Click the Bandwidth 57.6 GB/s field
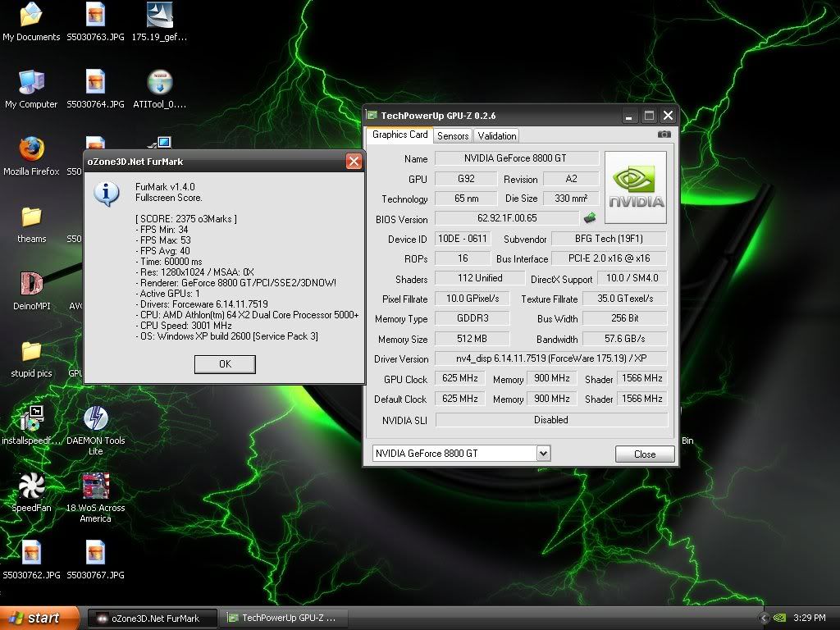840x630 pixels. click(624, 339)
